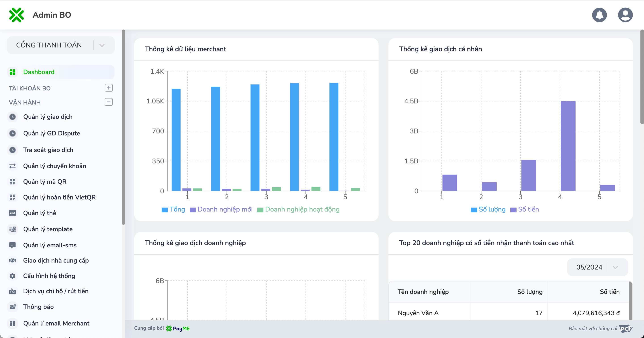Click the Quản lý mã QR icon
Viewport: 644px width, 338px height.
pyautogui.click(x=13, y=182)
